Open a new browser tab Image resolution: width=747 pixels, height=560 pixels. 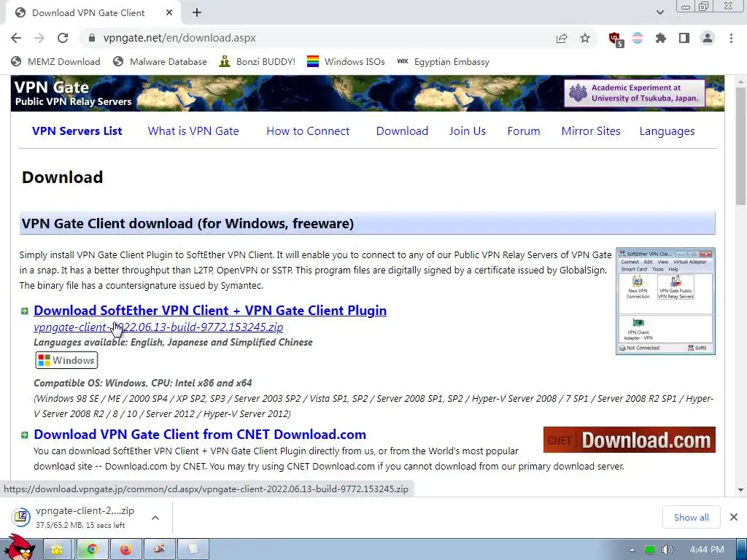(197, 13)
